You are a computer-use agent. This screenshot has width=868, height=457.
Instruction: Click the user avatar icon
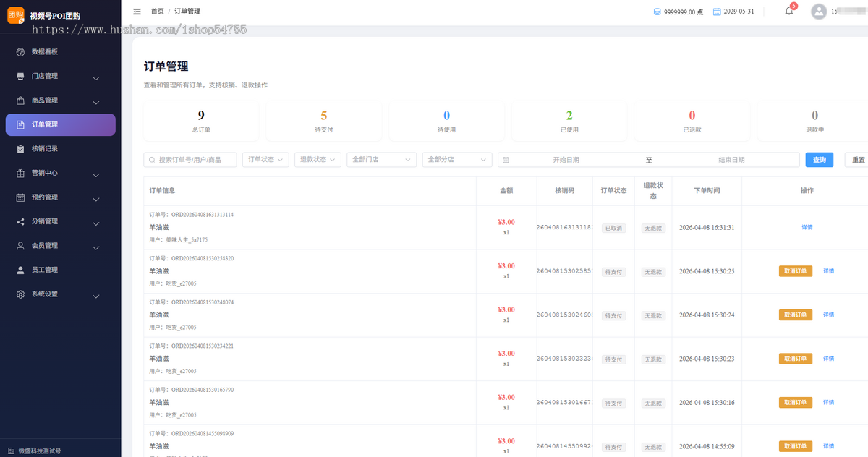point(819,12)
